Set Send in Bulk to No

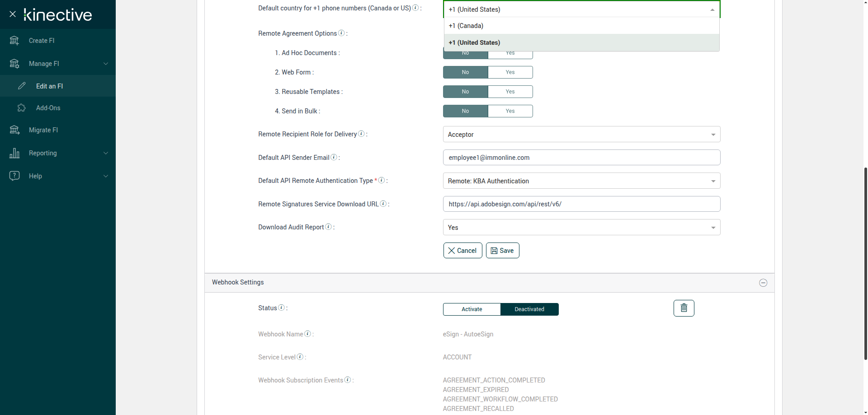pos(466,111)
